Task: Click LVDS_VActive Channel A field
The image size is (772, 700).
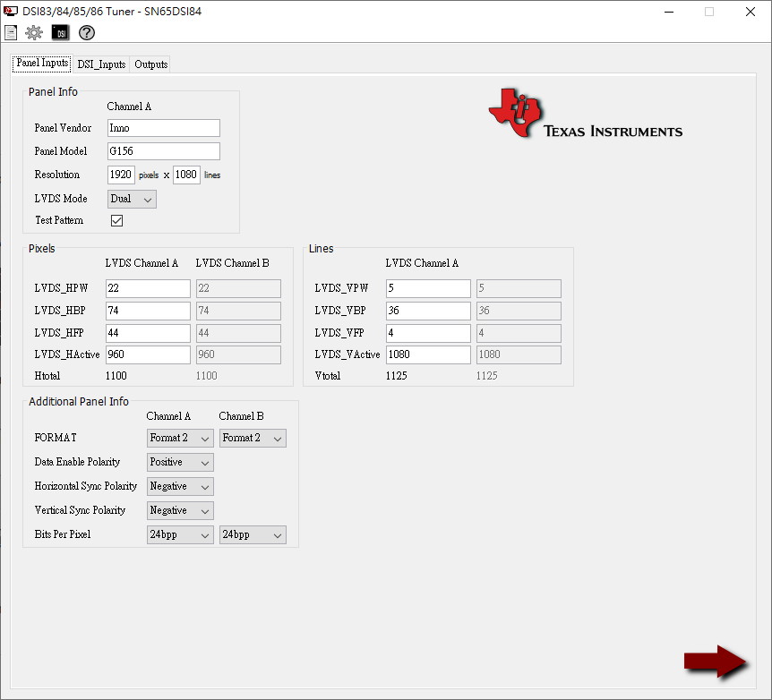Action: [x=428, y=354]
